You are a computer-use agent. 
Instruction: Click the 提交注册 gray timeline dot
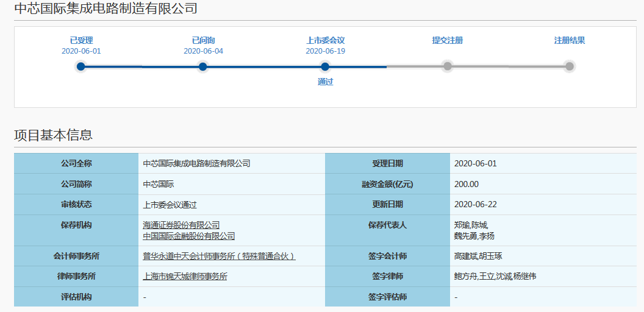(x=448, y=66)
